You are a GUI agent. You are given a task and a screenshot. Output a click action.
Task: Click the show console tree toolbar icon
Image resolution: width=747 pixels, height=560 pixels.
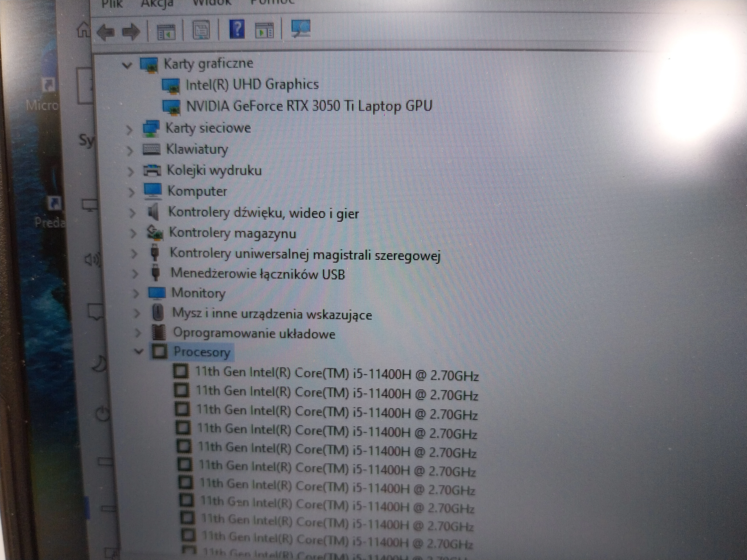click(166, 31)
